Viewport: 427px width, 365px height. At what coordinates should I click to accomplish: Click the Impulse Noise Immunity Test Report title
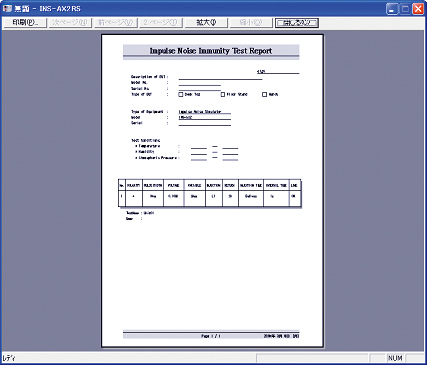point(211,51)
